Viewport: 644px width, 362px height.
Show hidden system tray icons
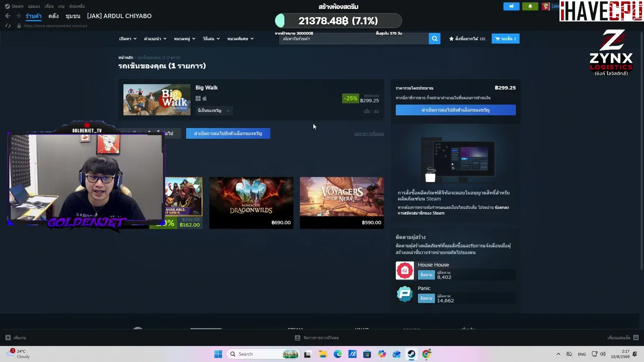coord(558,354)
